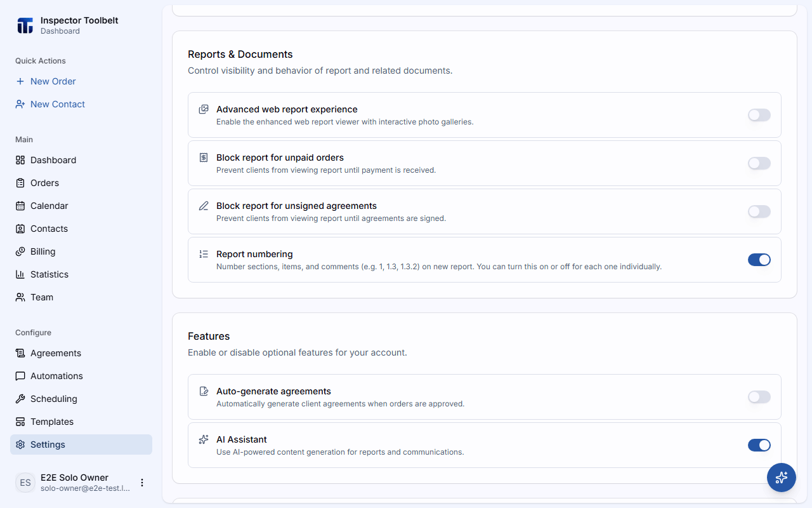This screenshot has width=812, height=508.
Task: Turn on Block report for unpaid orders
Action: coord(759,163)
